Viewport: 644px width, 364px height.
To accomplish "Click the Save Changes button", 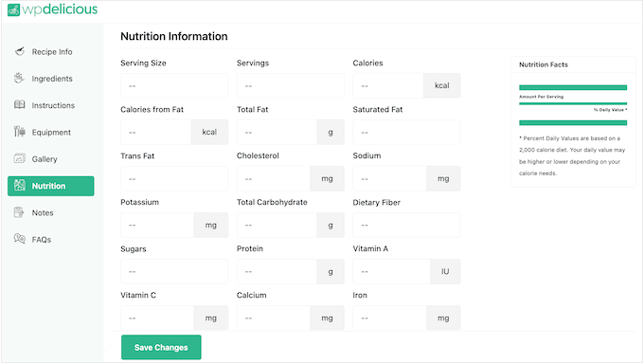I will [x=161, y=347].
